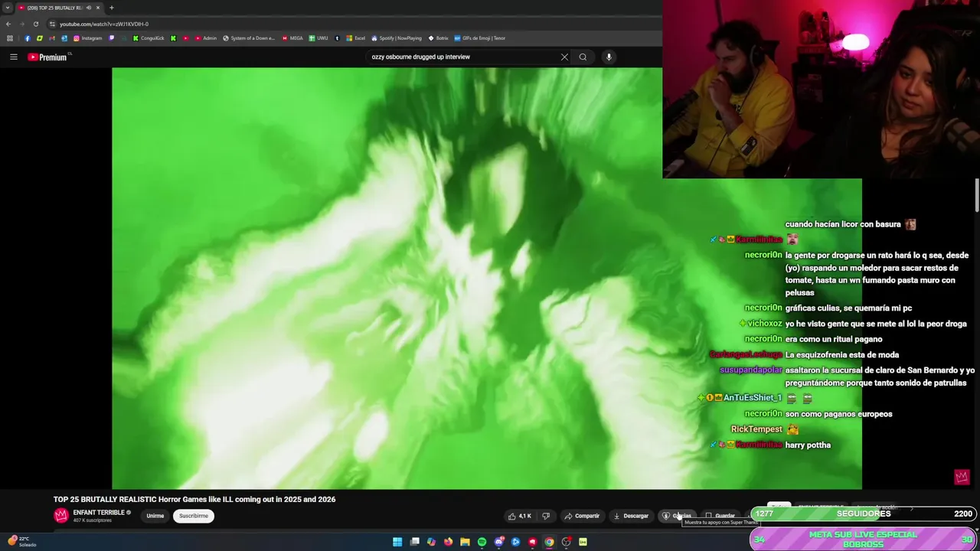Click the browser address bar URL
The image size is (980, 551).
click(104, 24)
